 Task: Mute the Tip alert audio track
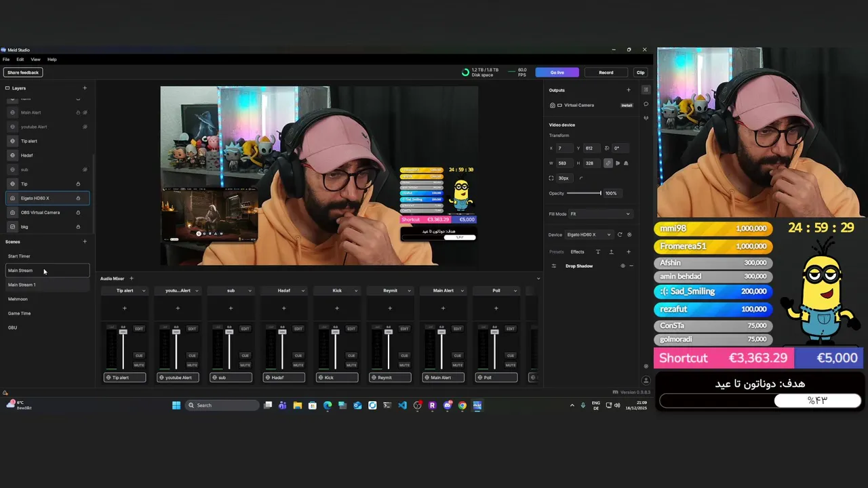click(138, 365)
